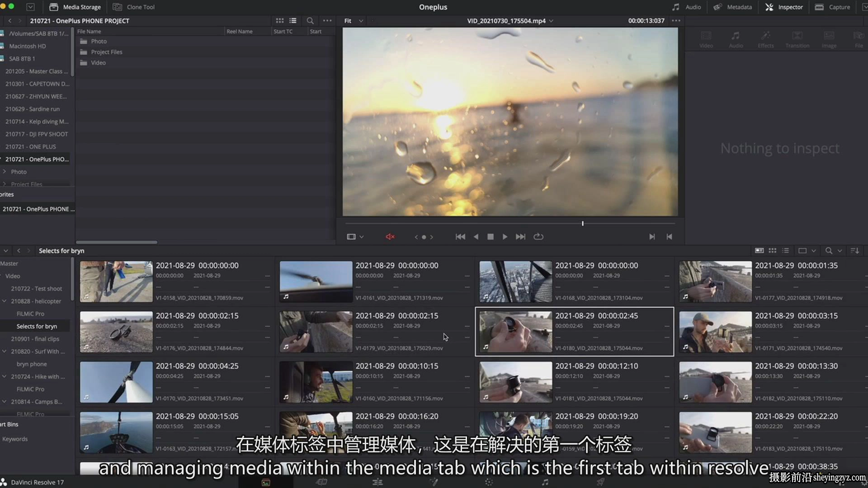Play the clip forward

(x=505, y=237)
